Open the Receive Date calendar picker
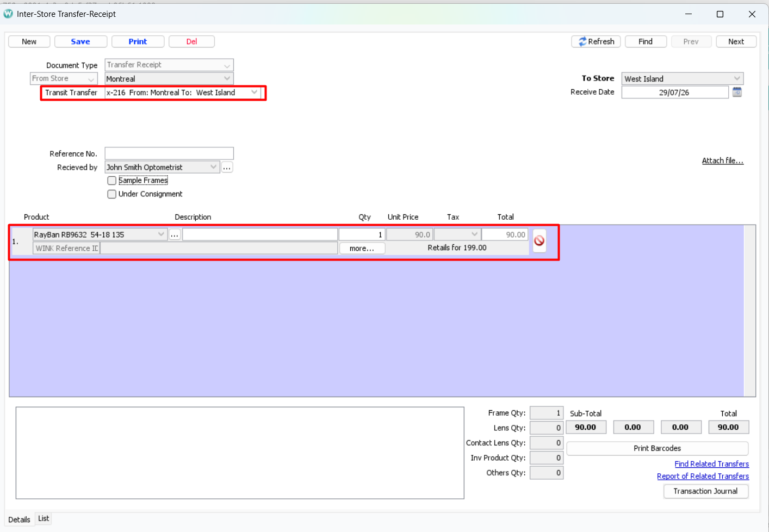Image resolution: width=769 pixels, height=532 pixels. (x=737, y=92)
